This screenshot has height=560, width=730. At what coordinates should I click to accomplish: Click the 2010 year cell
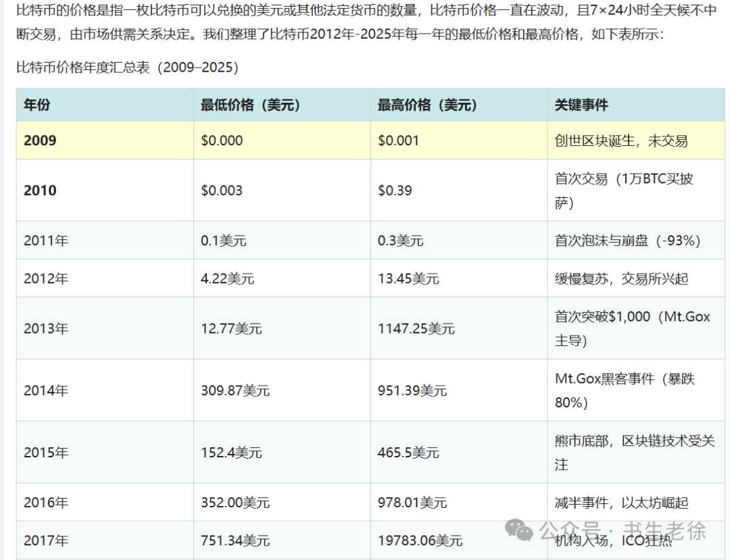point(105,190)
